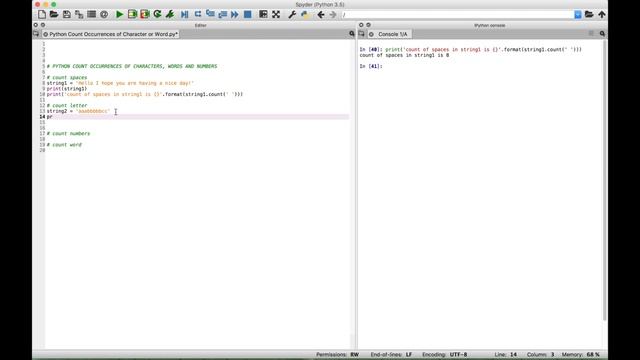Step return debug icon
The width and height of the screenshot is (640, 360).
coord(222,14)
